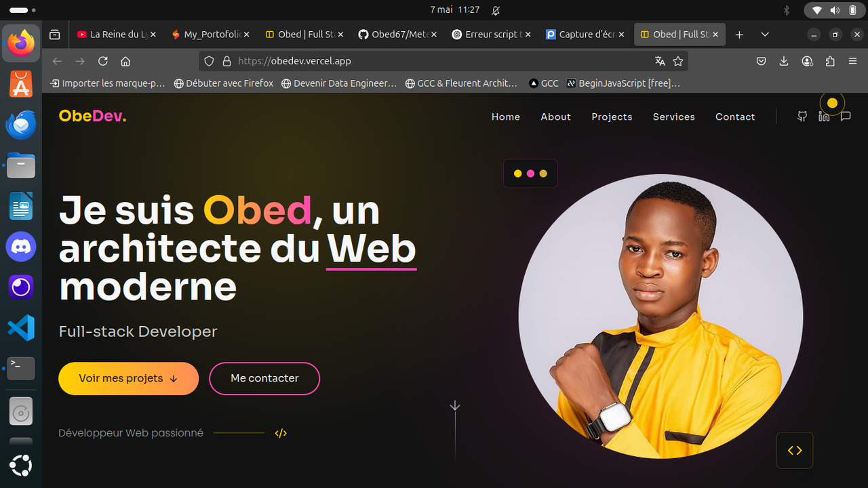Open the GitHub icon in the site header
The image size is (868, 488).
click(x=802, y=117)
